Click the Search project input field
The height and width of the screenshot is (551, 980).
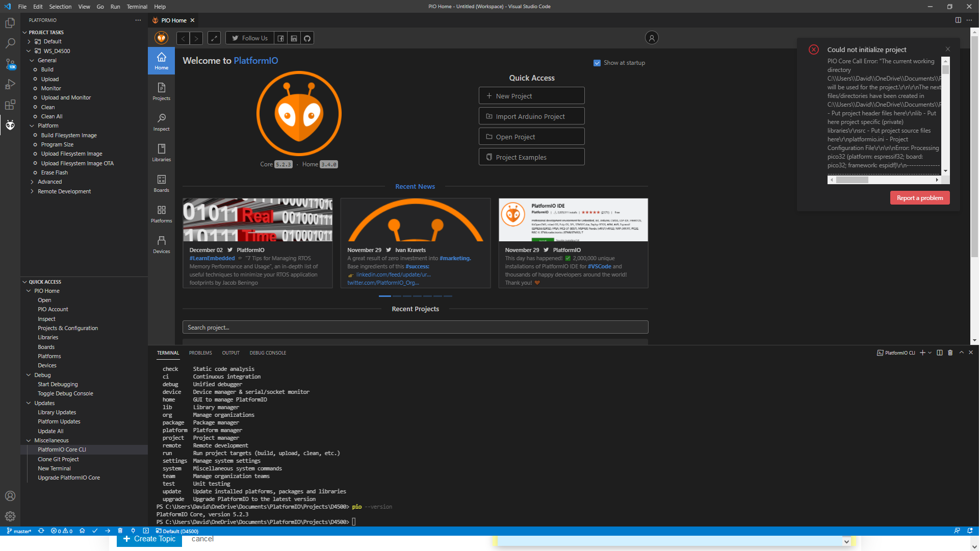416,328
